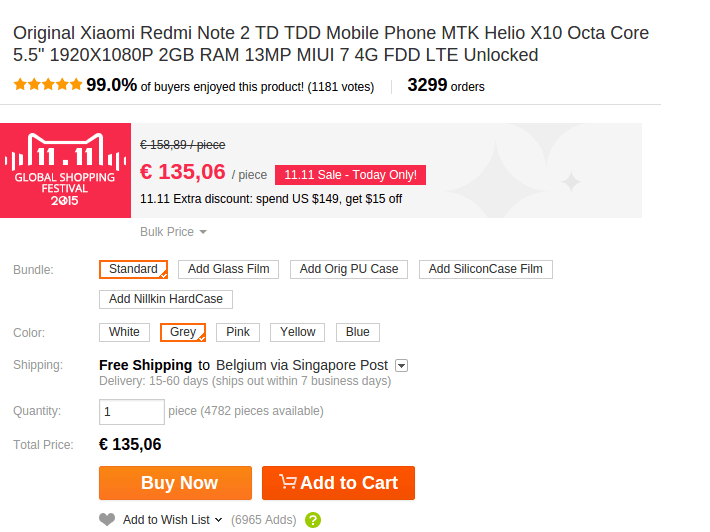Screen dimensions: 710x532
Task: Open the shipping method dropdown arrow
Action: click(401, 366)
